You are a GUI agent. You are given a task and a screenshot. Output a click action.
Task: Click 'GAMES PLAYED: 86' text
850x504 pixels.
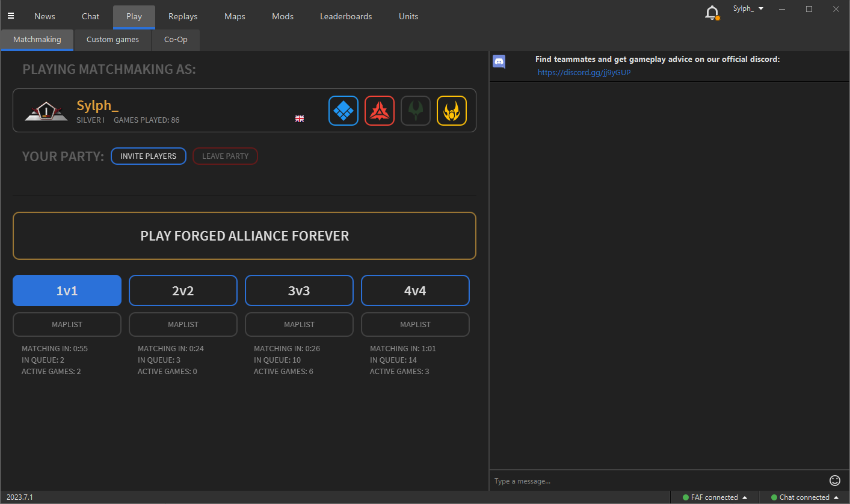pos(146,120)
